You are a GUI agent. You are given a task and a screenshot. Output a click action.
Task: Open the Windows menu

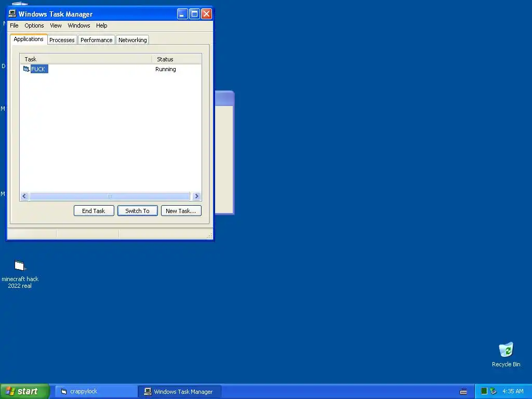coord(79,25)
